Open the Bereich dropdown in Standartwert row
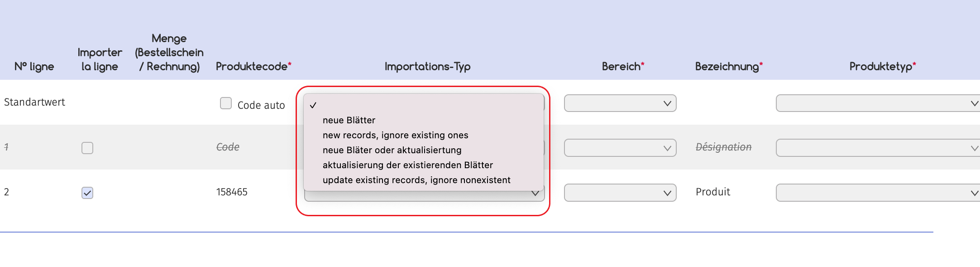Viewport: 980px width, 267px height. tap(620, 103)
